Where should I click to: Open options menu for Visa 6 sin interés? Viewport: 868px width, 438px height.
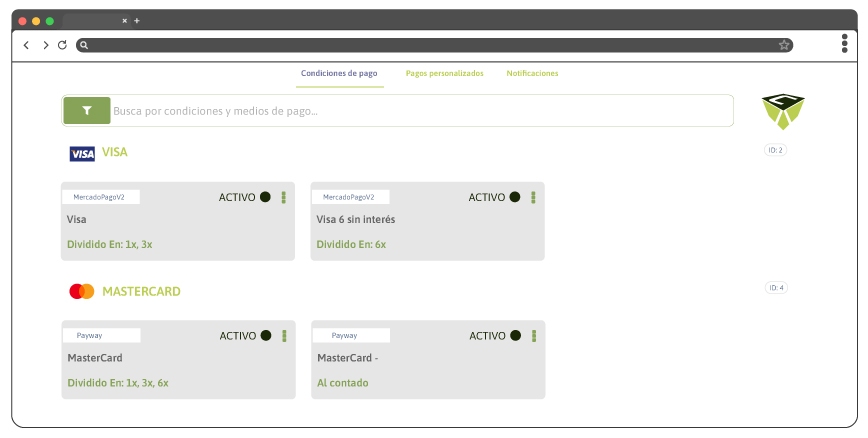click(533, 197)
